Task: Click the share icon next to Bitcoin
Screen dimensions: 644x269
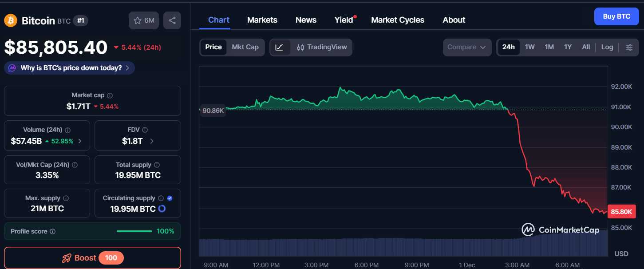Action: (172, 20)
